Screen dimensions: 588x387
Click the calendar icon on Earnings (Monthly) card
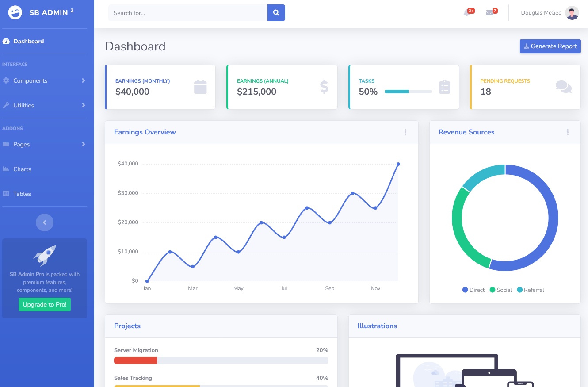200,87
